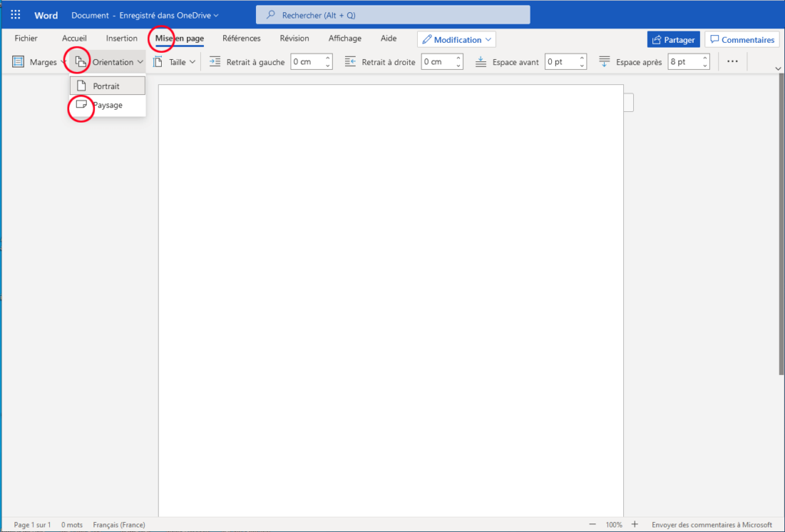Click the Orientation page icon
This screenshot has width=785, height=532.
point(80,61)
